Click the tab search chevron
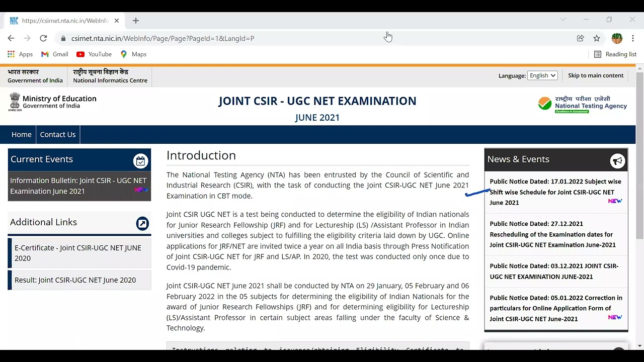The width and height of the screenshot is (644, 362). tap(563, 20)
